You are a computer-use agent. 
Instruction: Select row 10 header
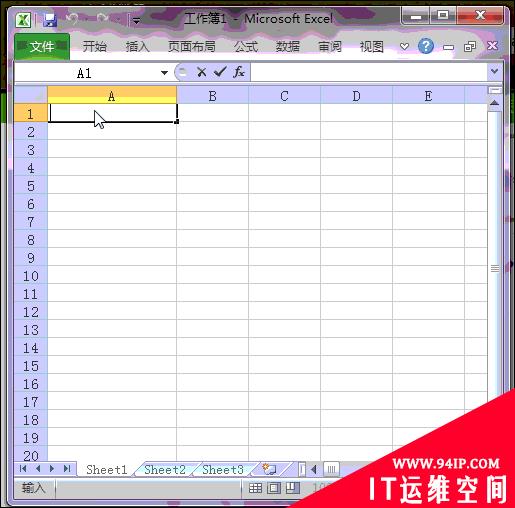31,276
